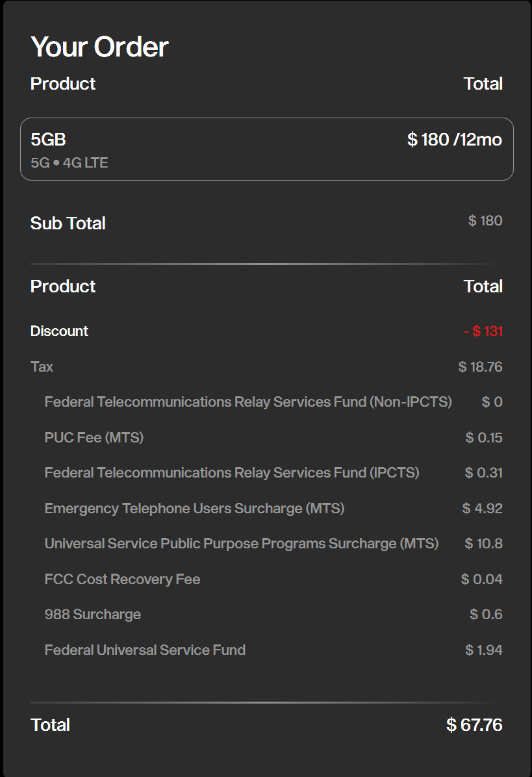Screen dimensions: 532x777
Task: Expand the Tax row
Action: coord(42,367)
